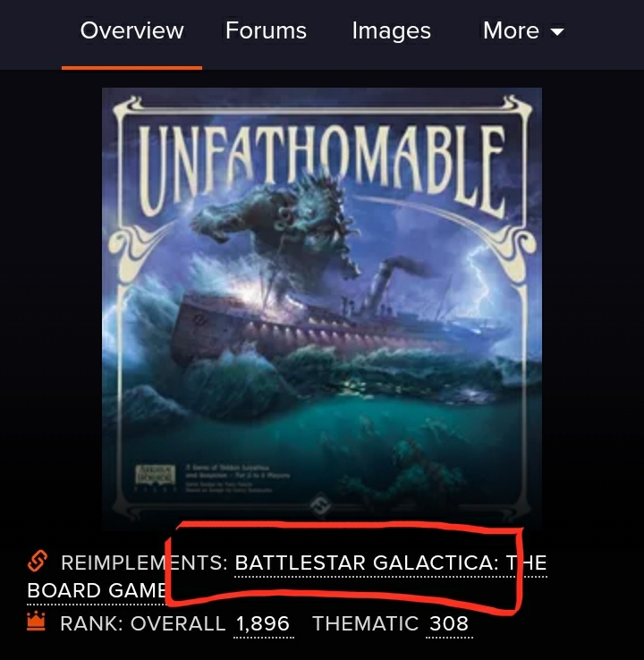This screenshot has width=644, height=660.
Task: Click the Arkham Horror Files logo on cover
Action: (155, 475)
